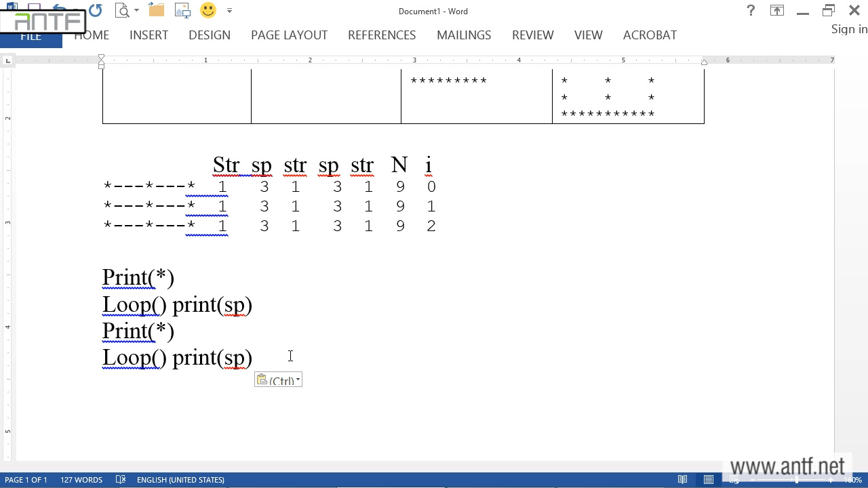
Task: Switch to Web Layout view
Action: pyautogui.click(x=734, y=480)
